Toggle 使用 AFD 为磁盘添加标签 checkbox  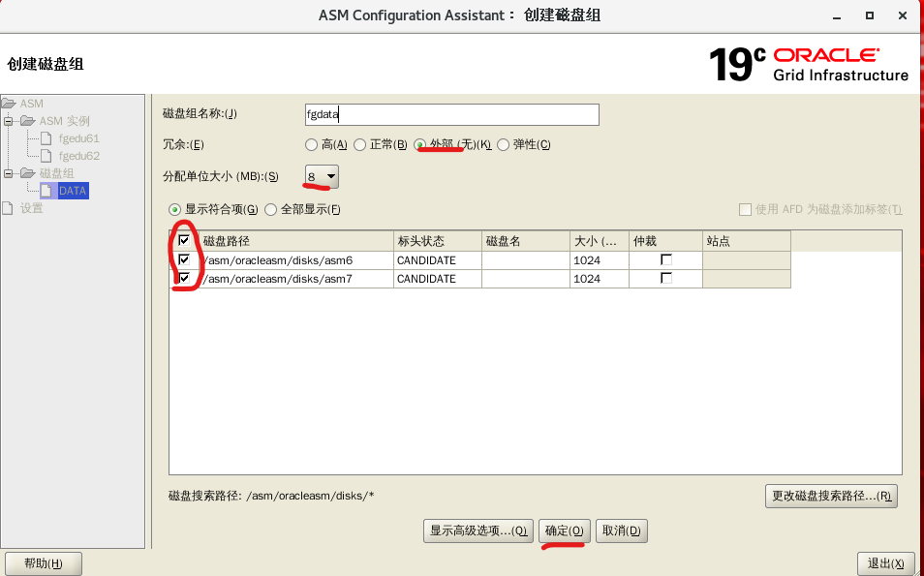745,210
